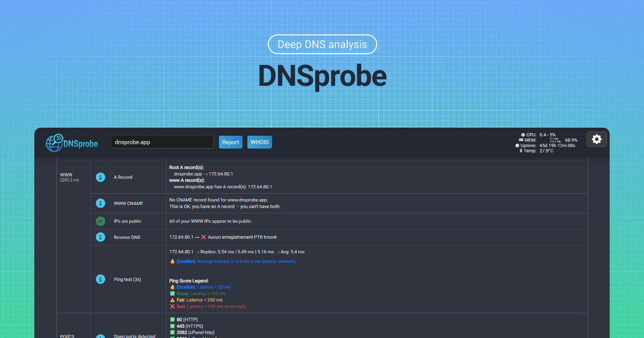Click the red X in Reverse DNS row
644x338 pixels.
point(203,237)
